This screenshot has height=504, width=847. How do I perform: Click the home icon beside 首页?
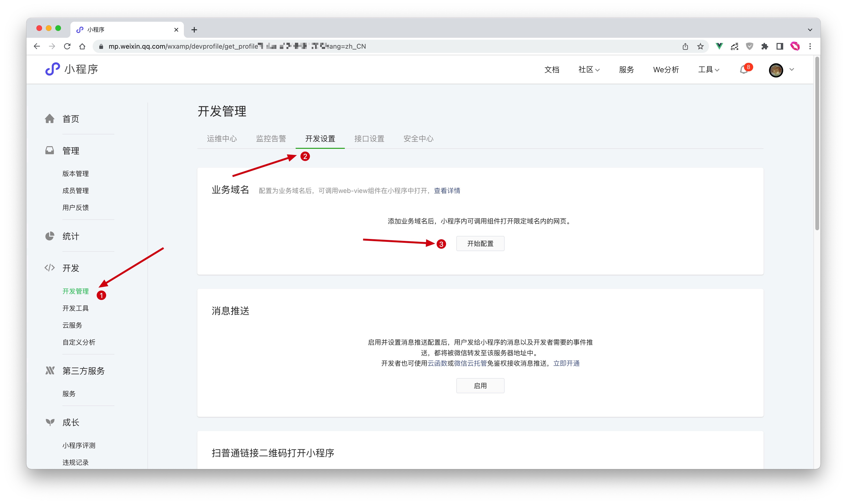click(50, 119)
